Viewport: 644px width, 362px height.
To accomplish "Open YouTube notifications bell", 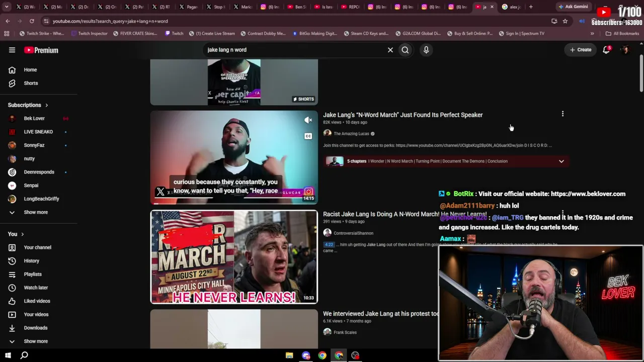I will (606, 50).
